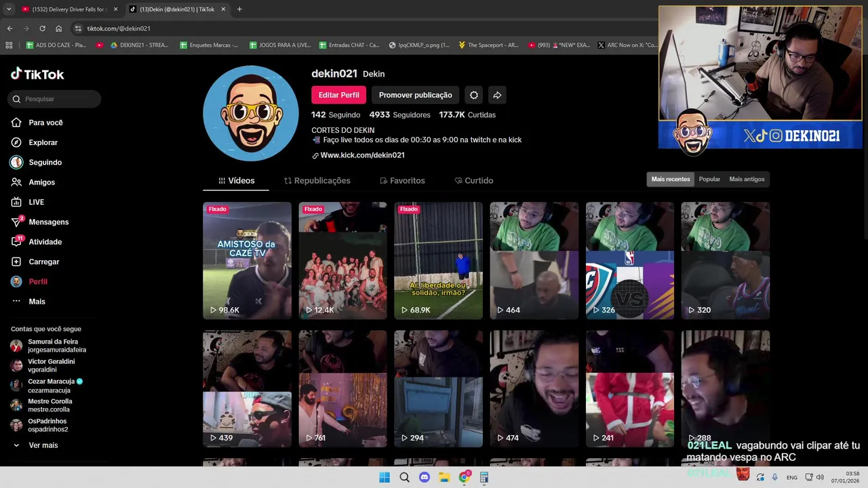Open OsPadrinhos account
The height and width of the screenshot is (488, 868).
pyautogui.click(x=39, y=425)
